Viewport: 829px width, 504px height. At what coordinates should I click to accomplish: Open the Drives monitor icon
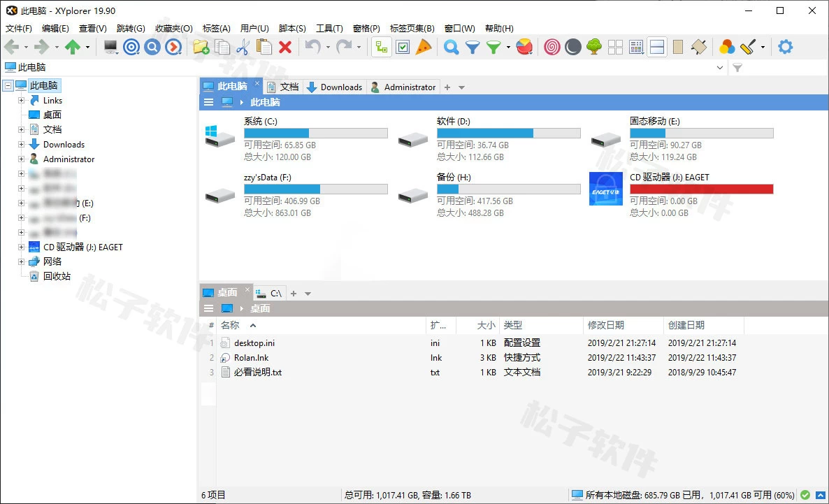[x=110, y=47]
